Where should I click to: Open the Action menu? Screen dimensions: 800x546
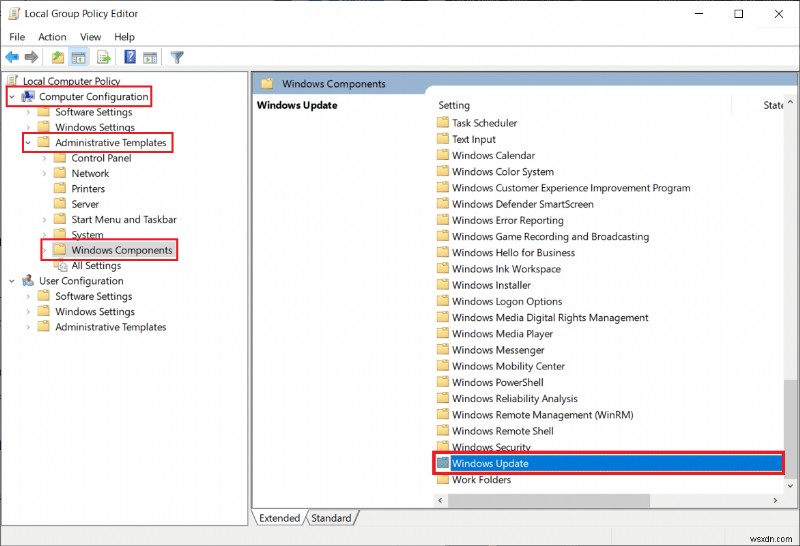52,37
